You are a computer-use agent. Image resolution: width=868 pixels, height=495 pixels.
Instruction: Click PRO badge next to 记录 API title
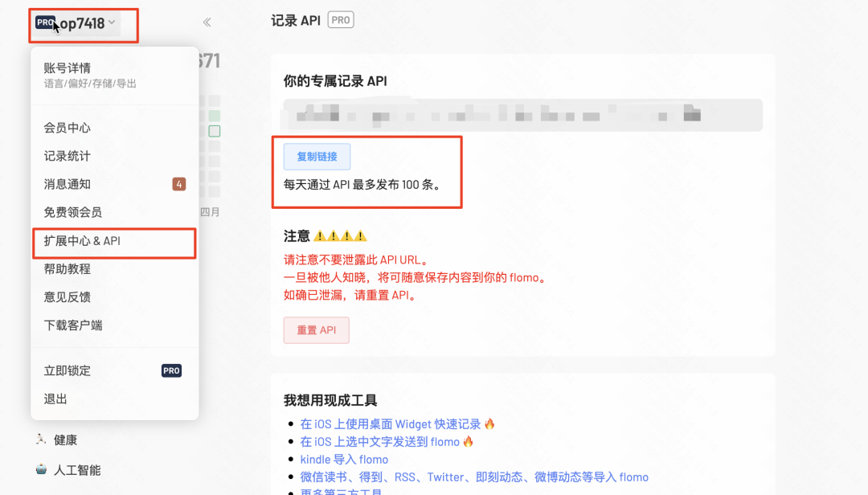(341, 20)
